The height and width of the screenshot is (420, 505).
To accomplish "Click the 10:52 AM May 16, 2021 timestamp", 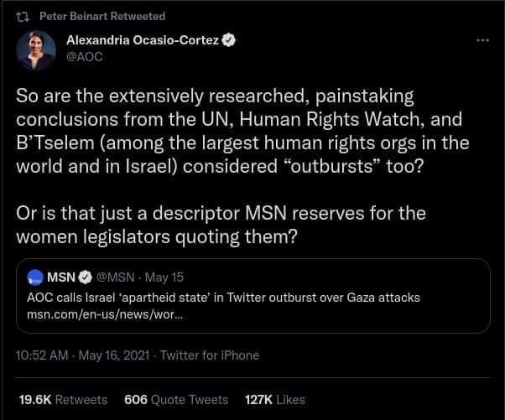I will (84, 355).
